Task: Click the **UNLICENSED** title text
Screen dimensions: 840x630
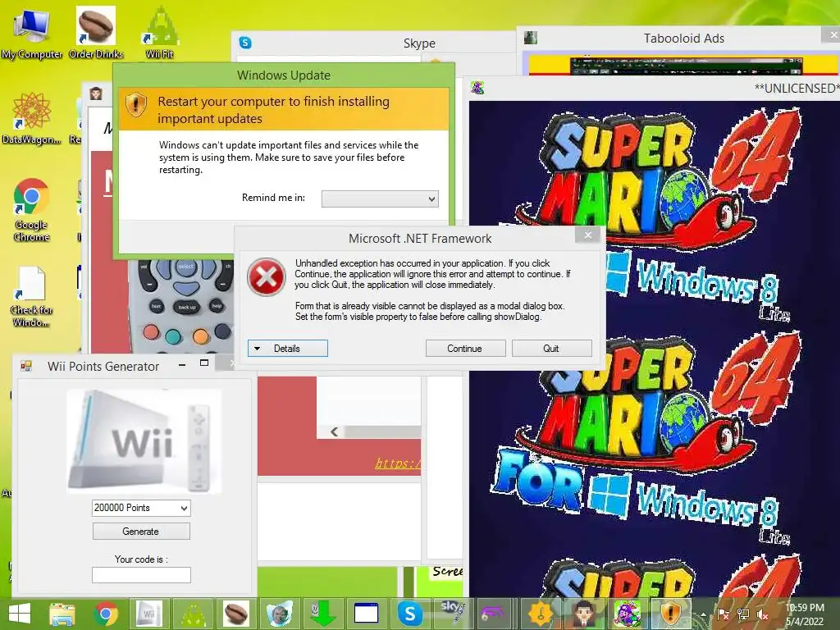Action: (x=797, y=89)
